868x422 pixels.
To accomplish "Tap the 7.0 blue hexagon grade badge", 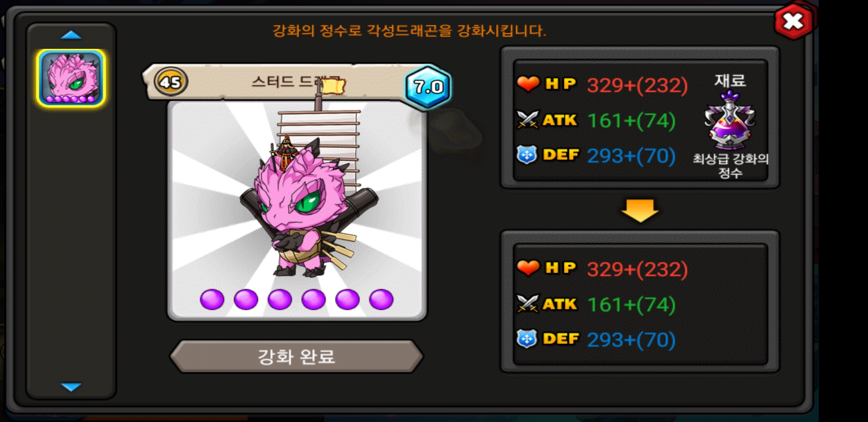I will click(x=428, y=87).
